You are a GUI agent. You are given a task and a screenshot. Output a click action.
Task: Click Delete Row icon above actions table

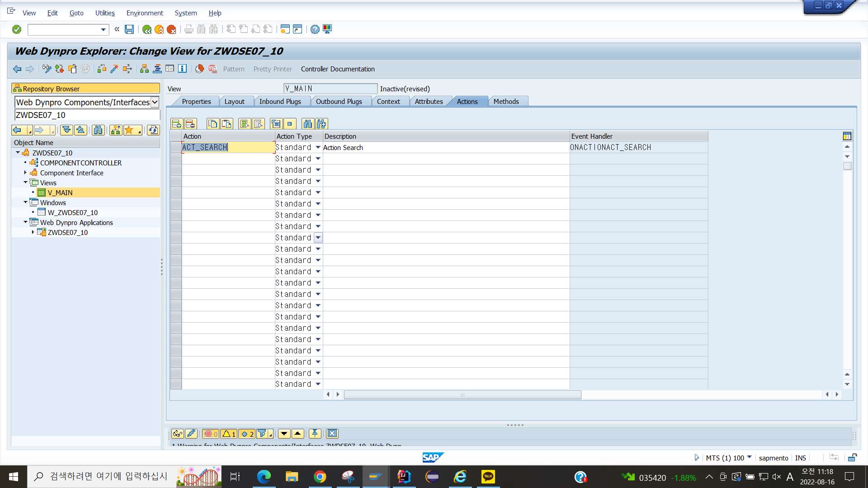pyautogui.click(x=190, y=124)
